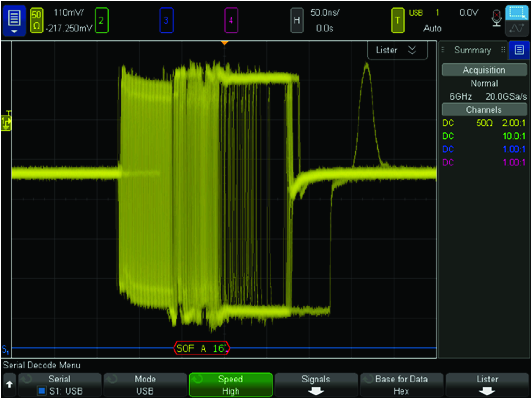The width and height of the screenshot is (532, 399).
Task: Open the main menu list icon
Action: click(x=14, y=21)
